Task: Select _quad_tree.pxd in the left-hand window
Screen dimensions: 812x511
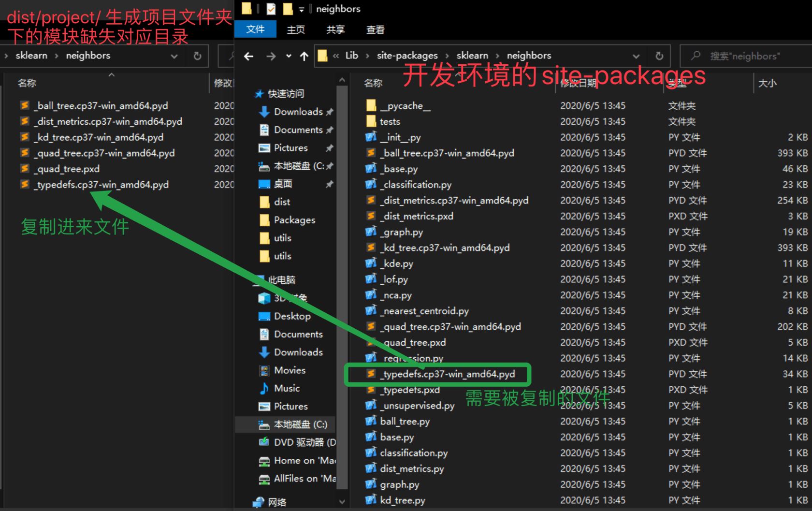Action: point(67,169)
